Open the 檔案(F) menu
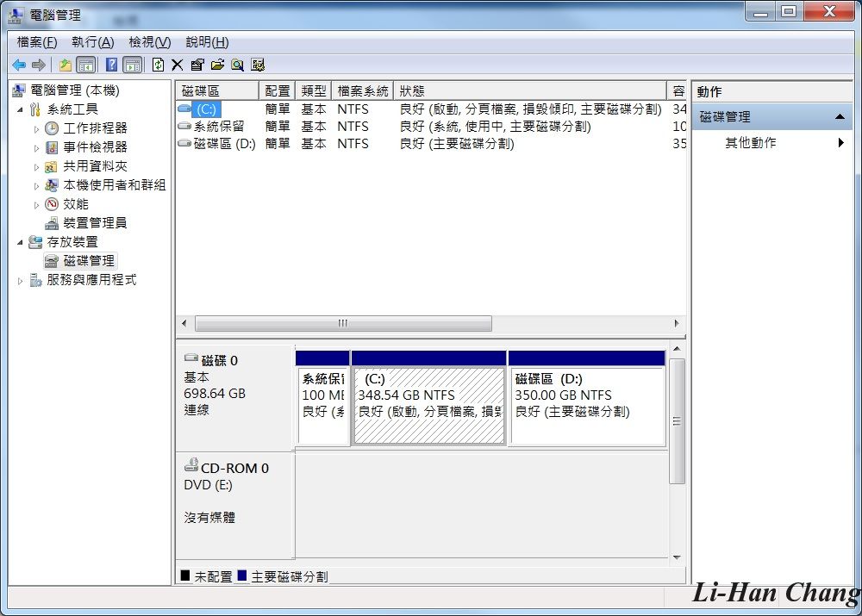Image resolution: width=862 pixels, height=616 pixels. 37,42
